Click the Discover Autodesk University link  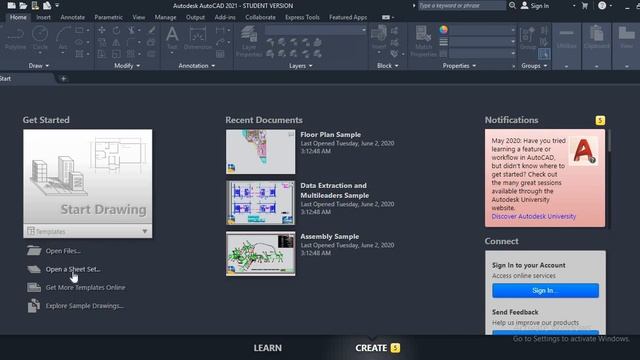tap(533, 216)
